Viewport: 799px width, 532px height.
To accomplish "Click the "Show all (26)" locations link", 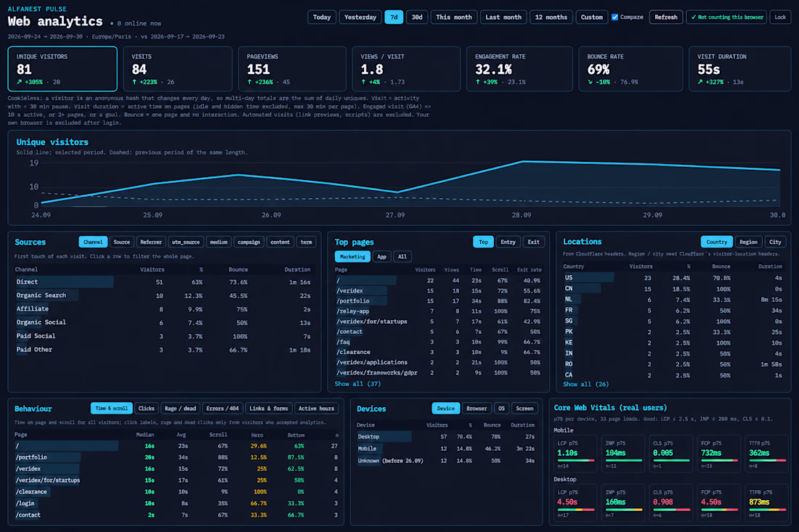I will (x=585, y=385).
